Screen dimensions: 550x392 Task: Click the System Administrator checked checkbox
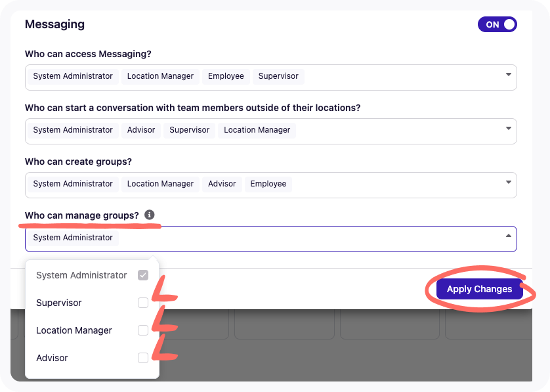coord(143,275)
